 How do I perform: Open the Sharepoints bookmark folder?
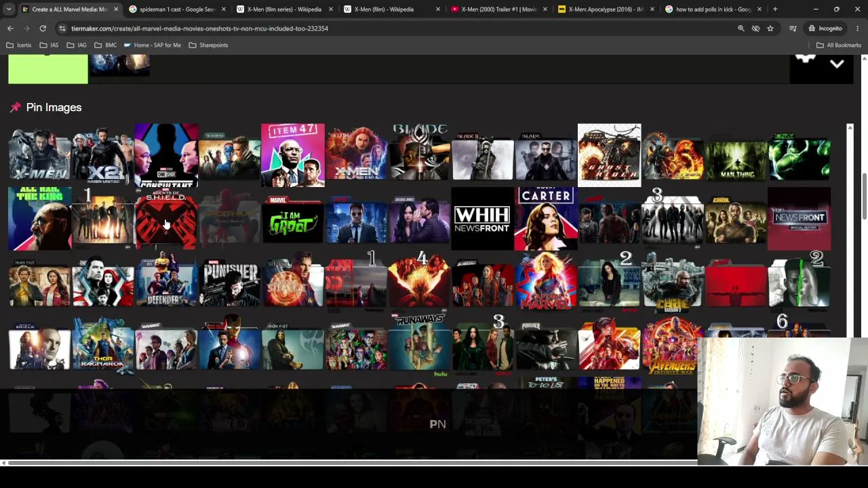pos(208,45)
